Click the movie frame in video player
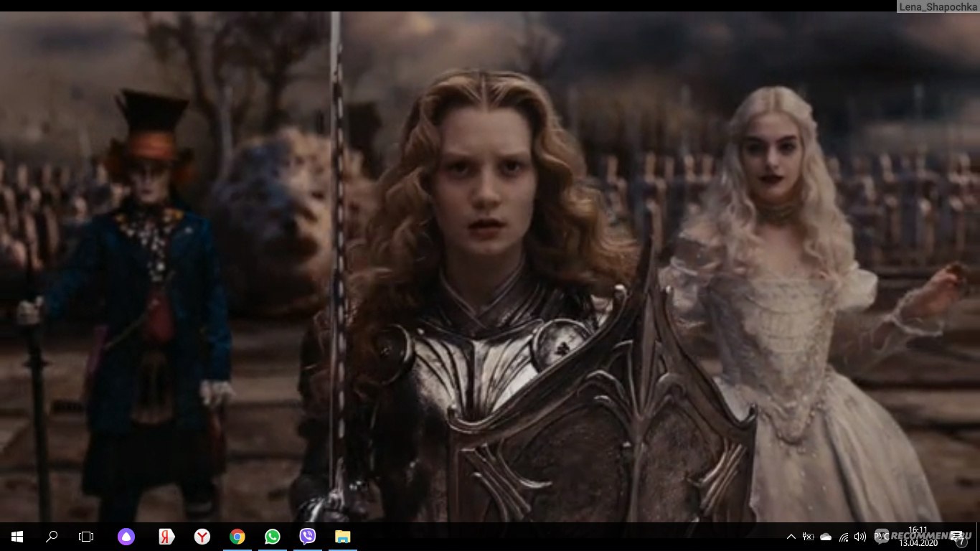 [490, 266]
